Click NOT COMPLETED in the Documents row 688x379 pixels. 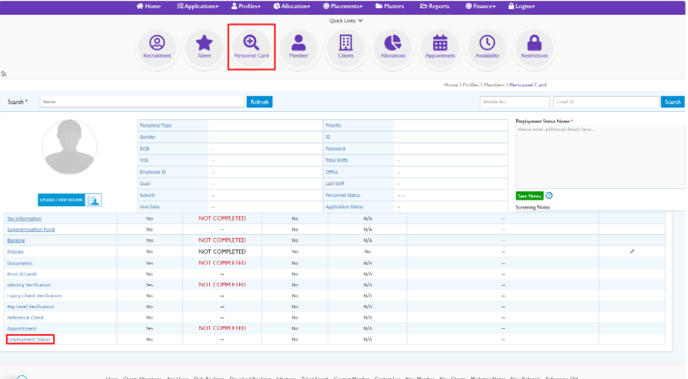[222, 263]
